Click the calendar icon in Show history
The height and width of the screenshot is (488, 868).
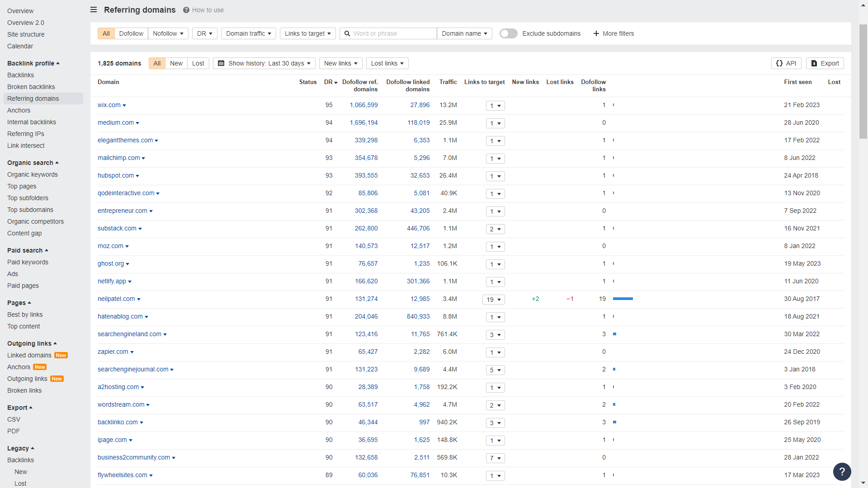point(221,63)
